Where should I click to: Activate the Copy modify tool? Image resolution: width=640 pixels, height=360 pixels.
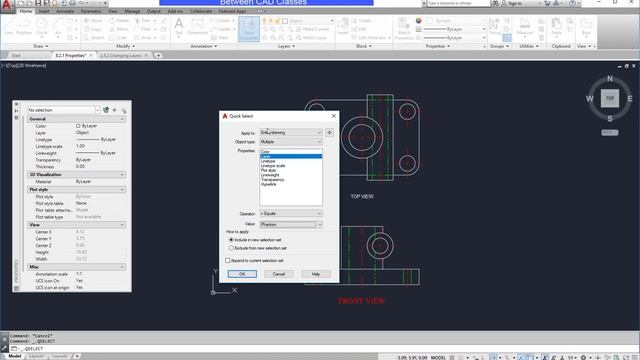click(93, 29)
